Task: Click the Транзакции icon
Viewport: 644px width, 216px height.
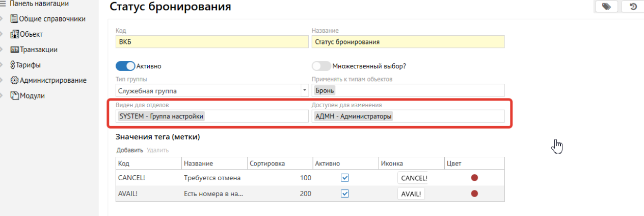Action: 14,50
